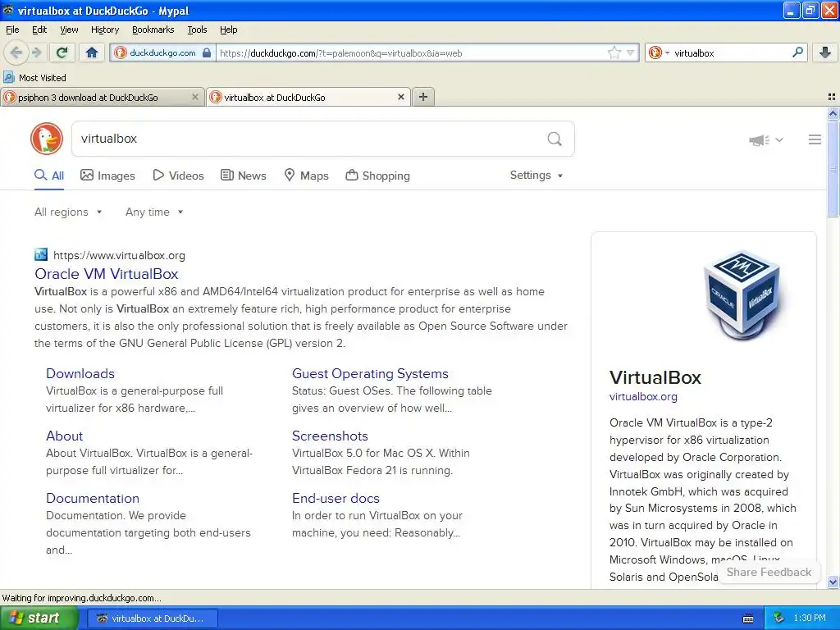The width and height of the screenshot is (840, 630).
Task: Open the End-user docs sitelink
Action: point(336,498)
